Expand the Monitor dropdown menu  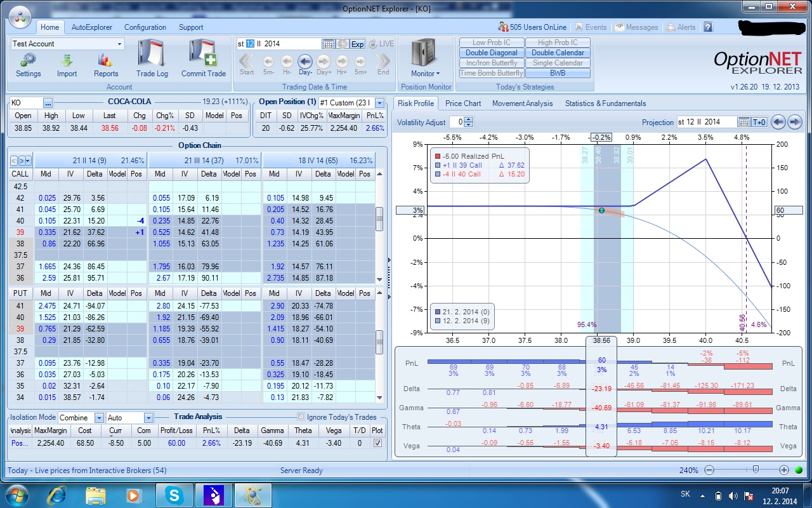tap(425, 74)
